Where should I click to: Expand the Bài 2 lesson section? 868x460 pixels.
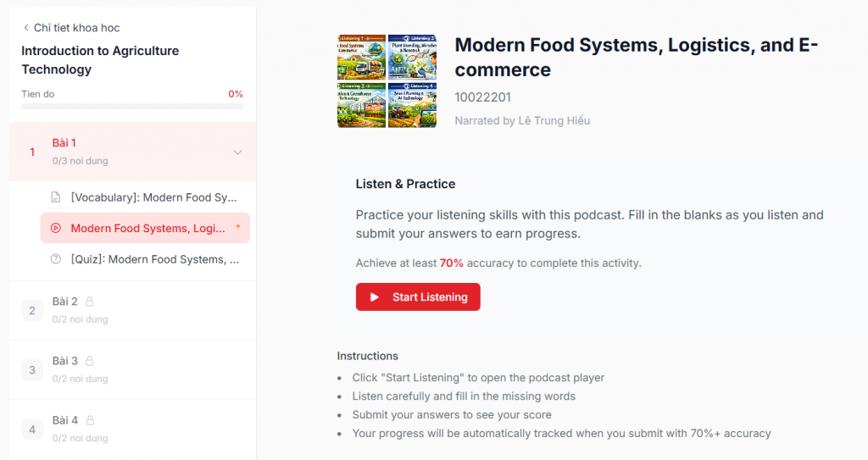tap(132, 310)
